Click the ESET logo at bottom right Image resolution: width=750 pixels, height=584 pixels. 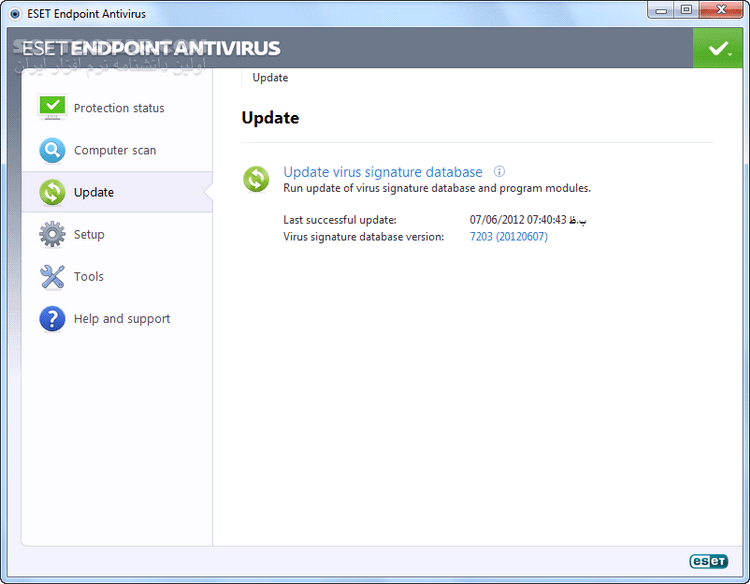click(x=708, y=561)
